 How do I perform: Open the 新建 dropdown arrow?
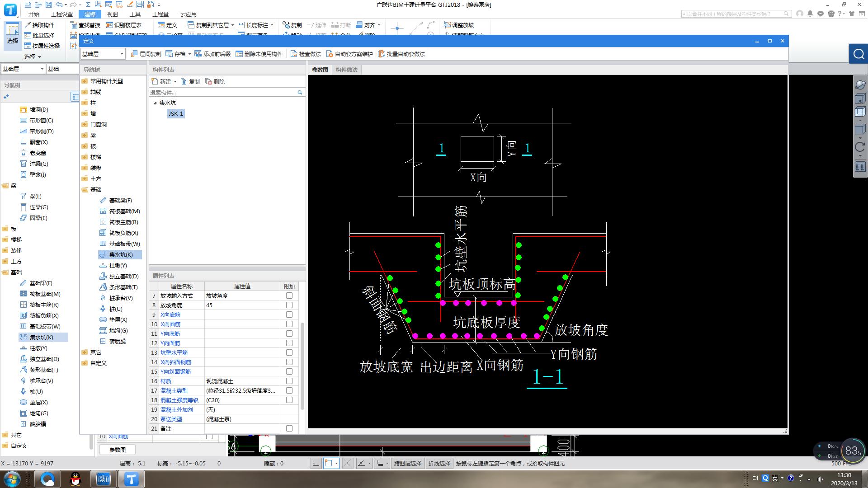click(x=175, y=82)
